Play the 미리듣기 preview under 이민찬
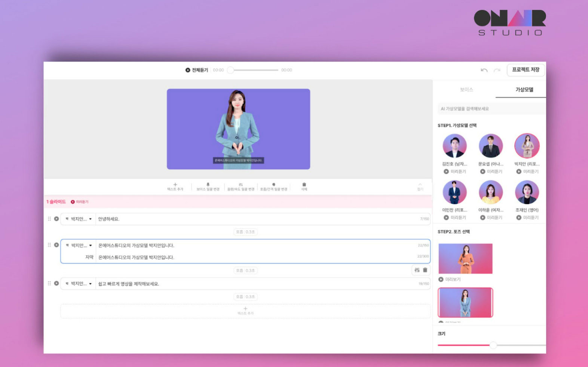588x367 pixels. (454, 218)
